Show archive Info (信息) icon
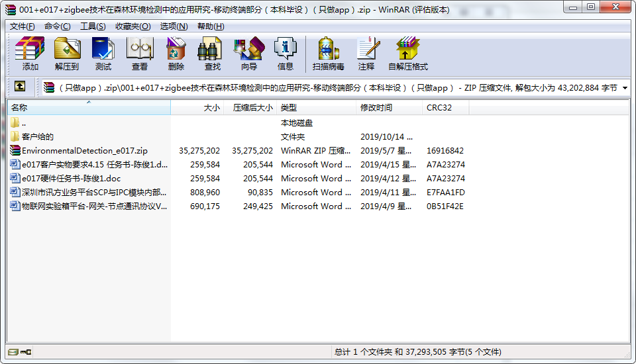Image resolution: width=636 pixels, height=364 pixels. (286, 48)
